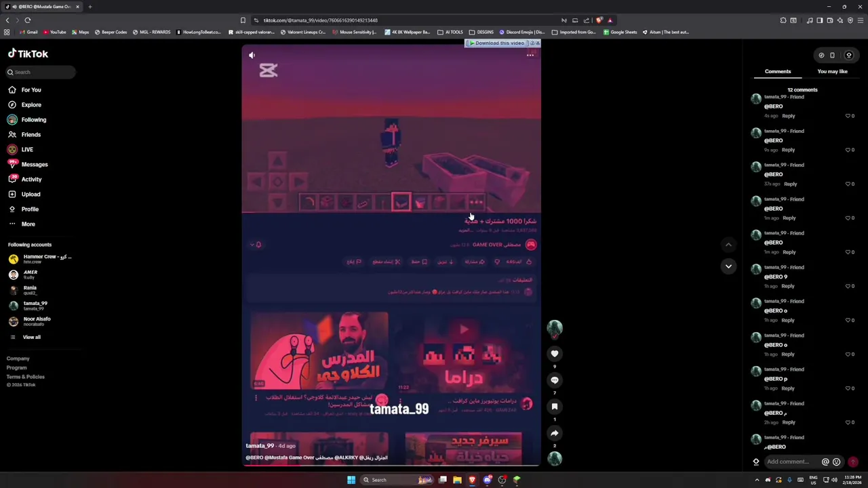Open the DESGINS bookmarks folder
This screenshot has width=868, height=488.
(x=481, y=32)
